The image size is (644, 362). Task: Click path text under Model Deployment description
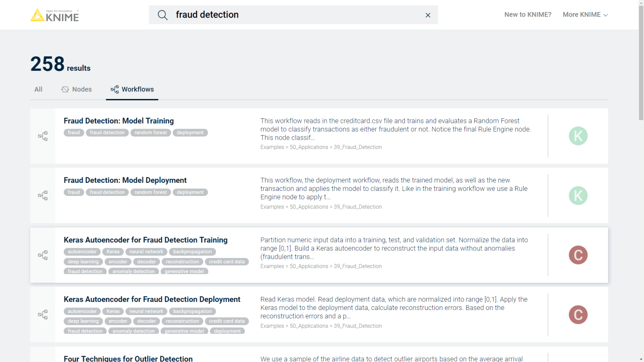[x=321, y=207]
